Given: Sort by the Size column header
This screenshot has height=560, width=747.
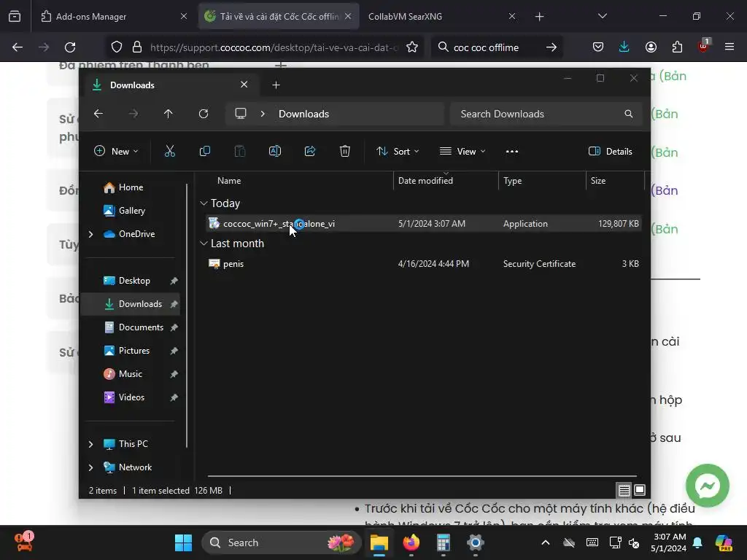Looking at the screenshot, I should (x=615, y=181).
